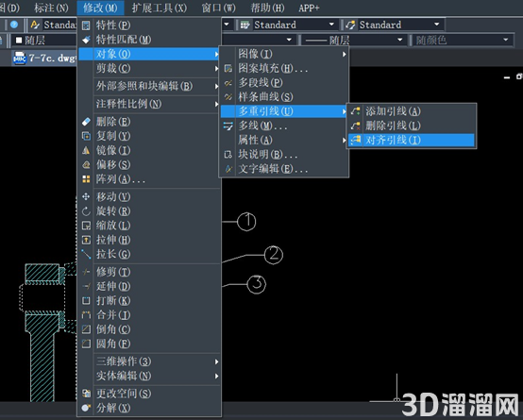The image size is (523, 420).
Task: Click the text style icon beside Standard
Action: [35, 25]
